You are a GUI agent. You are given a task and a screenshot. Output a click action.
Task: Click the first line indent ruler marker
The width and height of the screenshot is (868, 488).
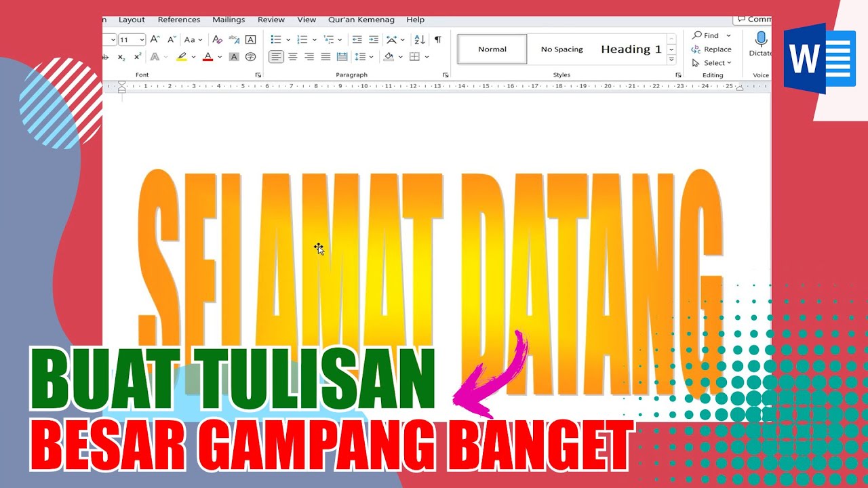pos(122,83)
